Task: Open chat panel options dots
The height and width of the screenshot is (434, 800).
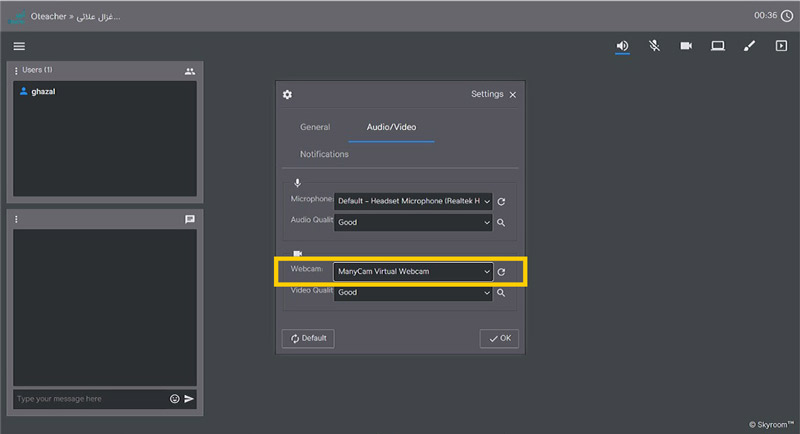Action: tap(16, 219)
